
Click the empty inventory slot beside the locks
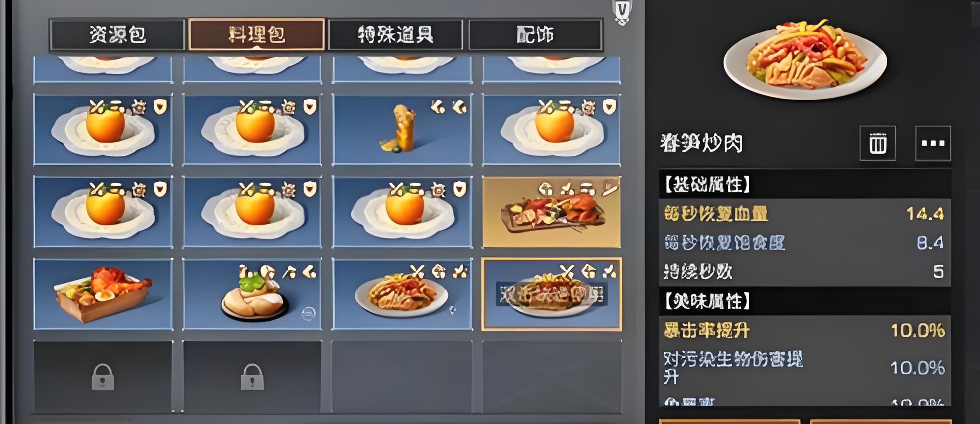(402, 377)
